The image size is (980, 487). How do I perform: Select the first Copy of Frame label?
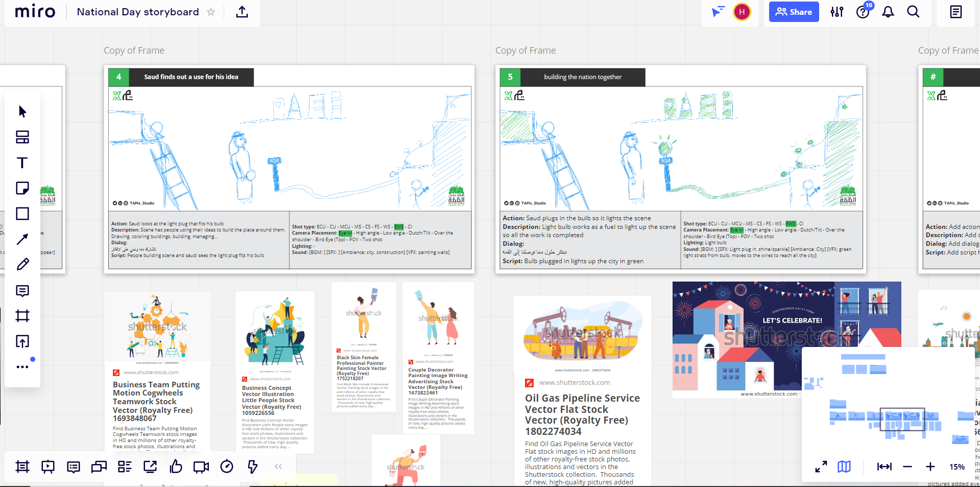pyautogui.click(x=134, y=50)
